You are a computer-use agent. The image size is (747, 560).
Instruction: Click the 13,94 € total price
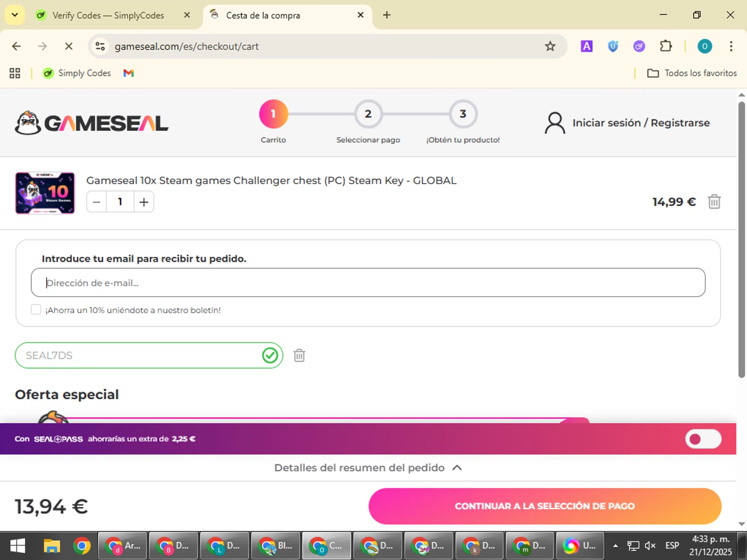[x=51, y=507]
